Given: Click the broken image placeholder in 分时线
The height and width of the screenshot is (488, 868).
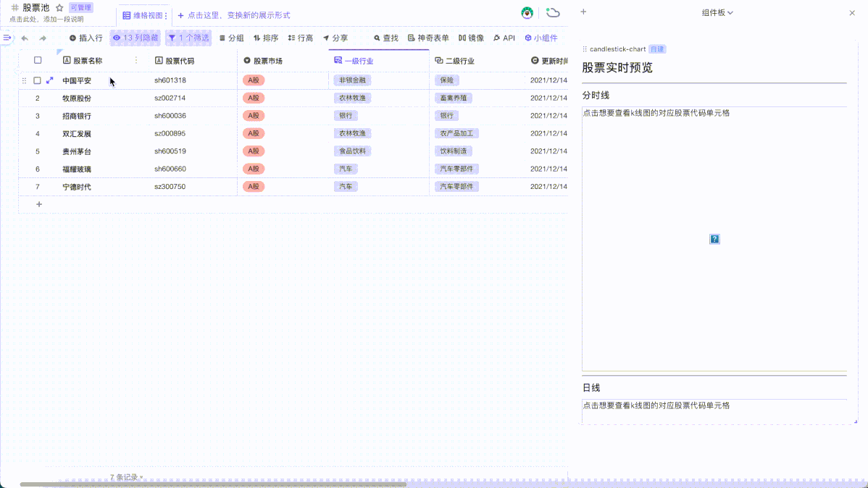Looking at the screenshot, I should point(714,239).
